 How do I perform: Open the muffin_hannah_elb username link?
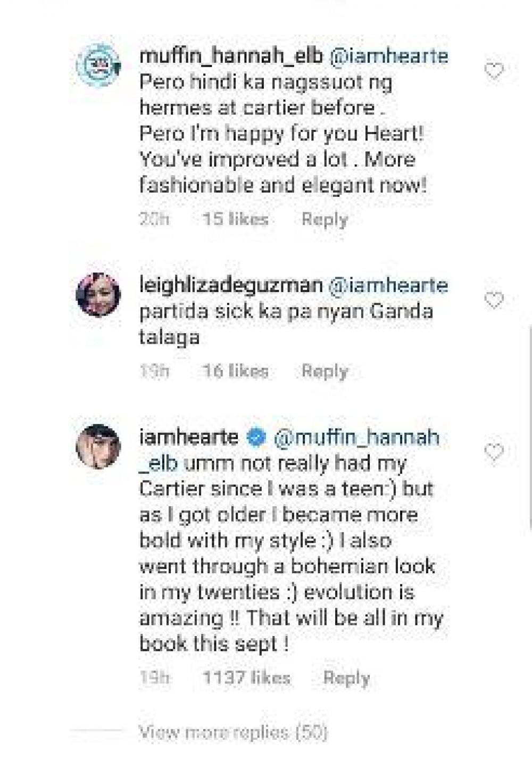click(231, 56)
